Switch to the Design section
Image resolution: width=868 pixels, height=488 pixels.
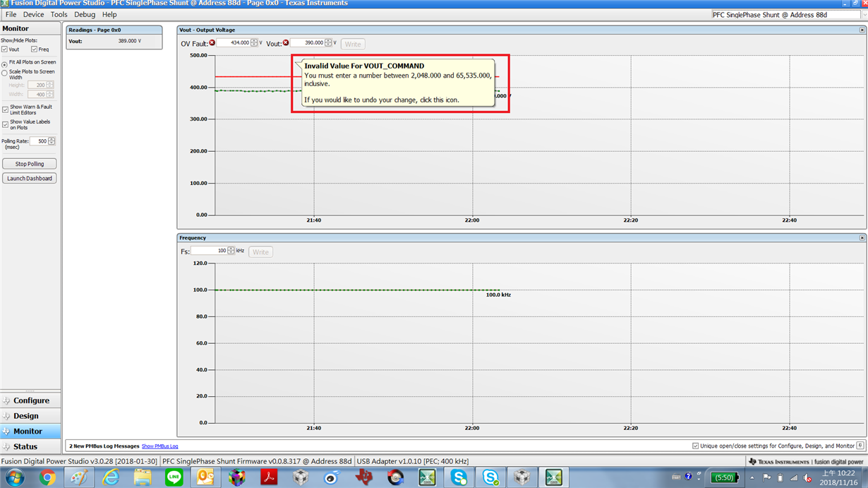coord(30,416)
